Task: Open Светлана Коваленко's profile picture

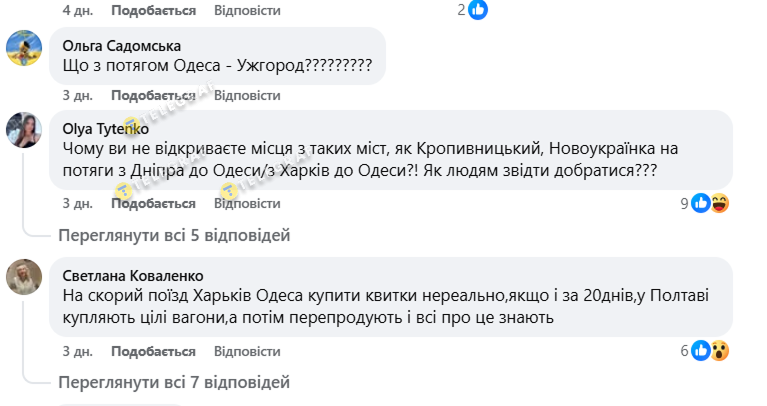Action: point(24,276)
